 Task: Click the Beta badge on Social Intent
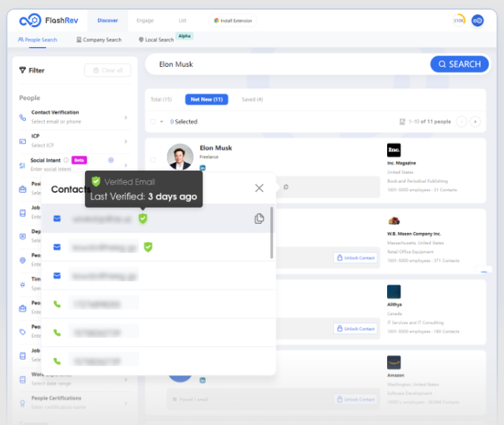(79, 160)
